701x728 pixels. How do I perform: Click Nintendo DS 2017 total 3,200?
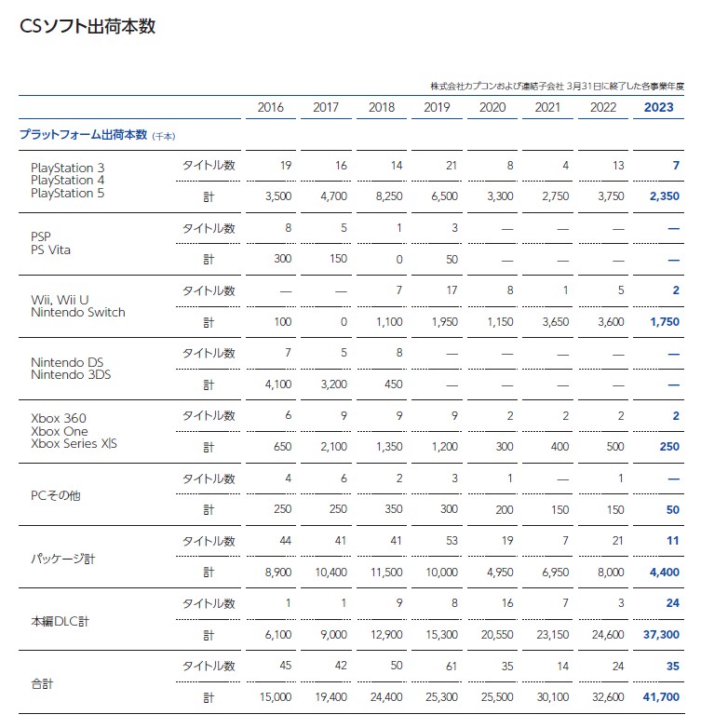334,384
